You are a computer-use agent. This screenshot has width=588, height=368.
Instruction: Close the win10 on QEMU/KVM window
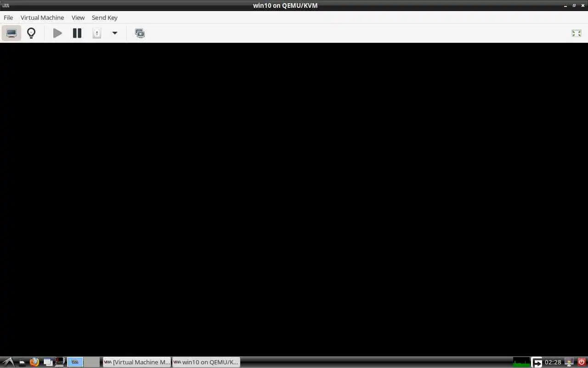tap(583, 6)
